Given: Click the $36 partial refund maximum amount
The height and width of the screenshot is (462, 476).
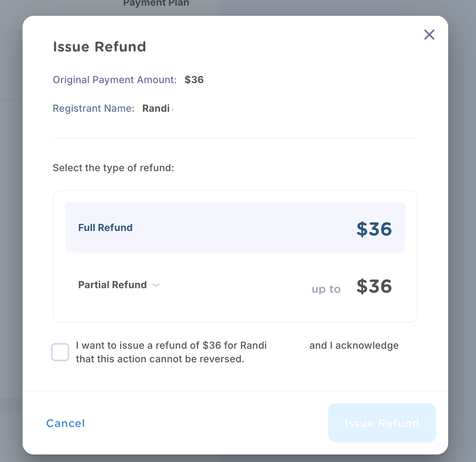Looking at the screenshot, I should point(374,286).
